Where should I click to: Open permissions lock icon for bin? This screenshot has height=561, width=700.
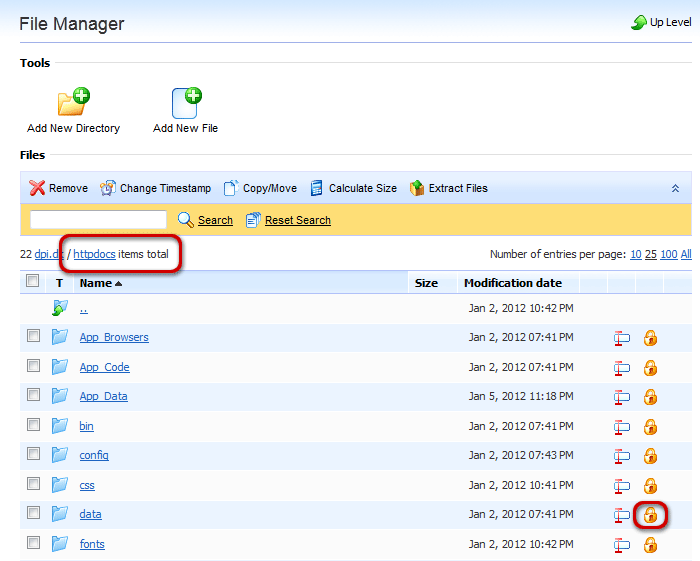(650, 427)
